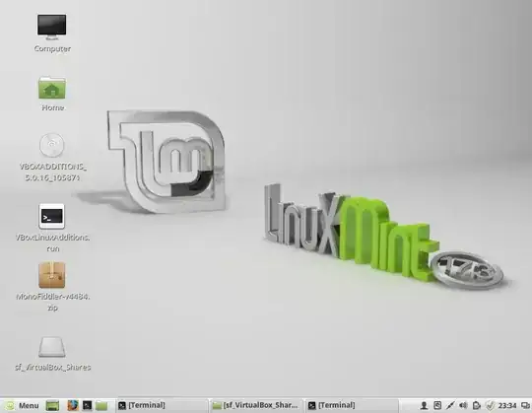Select the Computer desktop icon
Image resolution: width=532 pixels, height=413 pixels.
(52, 34)
